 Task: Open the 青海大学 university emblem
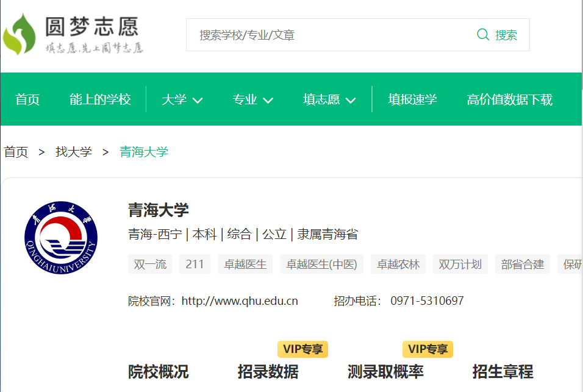[61, 238]
